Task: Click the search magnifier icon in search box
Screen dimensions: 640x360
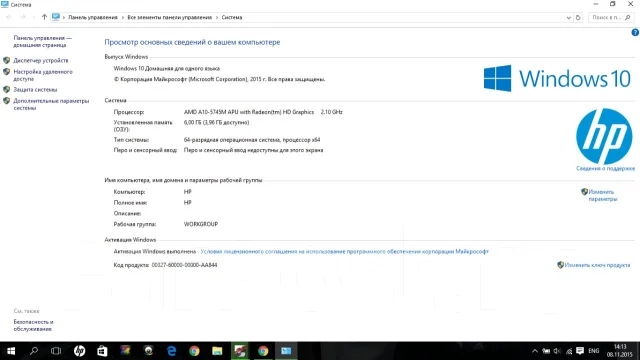Action: point(628,18)
